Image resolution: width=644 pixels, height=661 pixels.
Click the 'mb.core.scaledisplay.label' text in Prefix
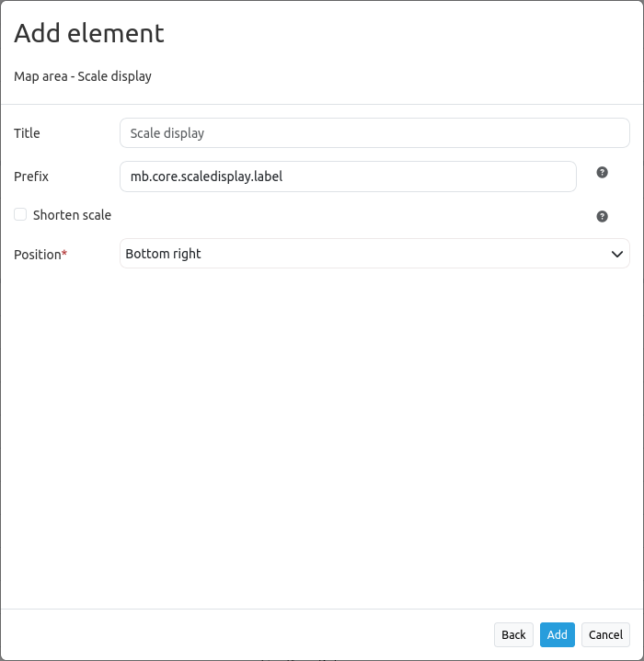[206, 177]
